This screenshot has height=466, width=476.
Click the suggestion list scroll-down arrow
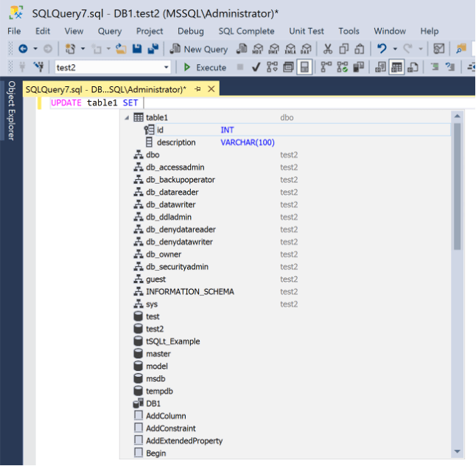click(x=457, y=451)
